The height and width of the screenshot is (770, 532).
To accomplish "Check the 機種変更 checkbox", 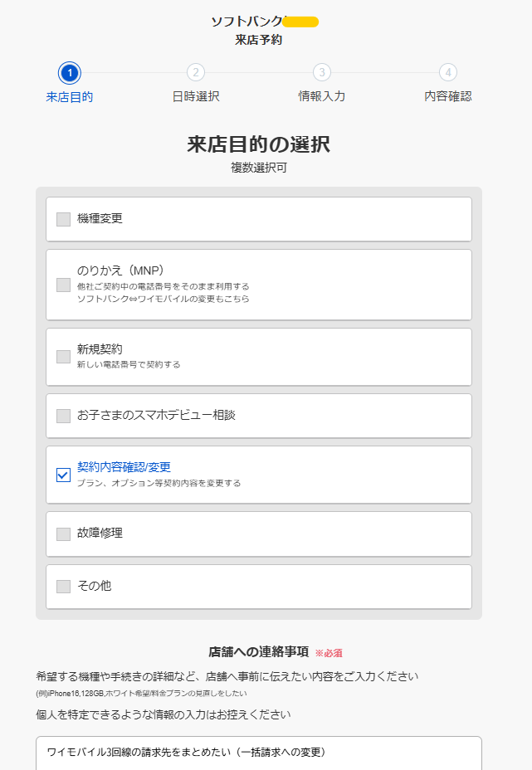I will click(63, 219).
